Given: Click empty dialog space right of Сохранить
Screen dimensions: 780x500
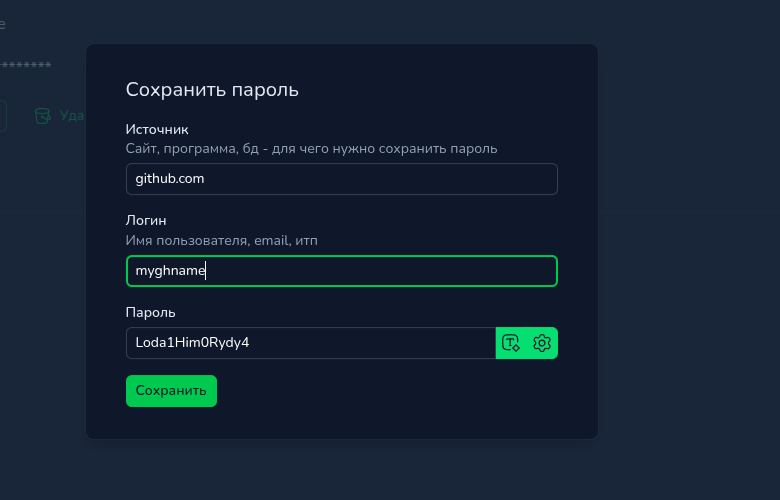Looking at the screenshot, I should pyautogui.click(x=400, y=391).
